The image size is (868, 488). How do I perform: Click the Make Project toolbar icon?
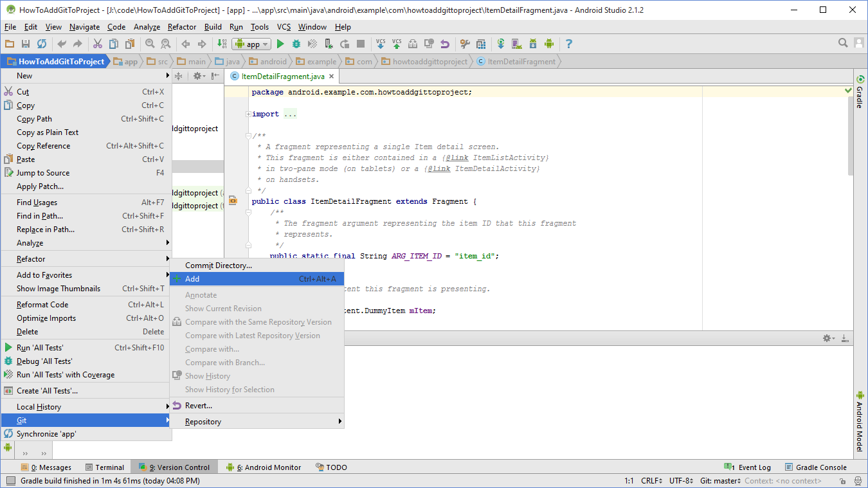pos(222,44)
